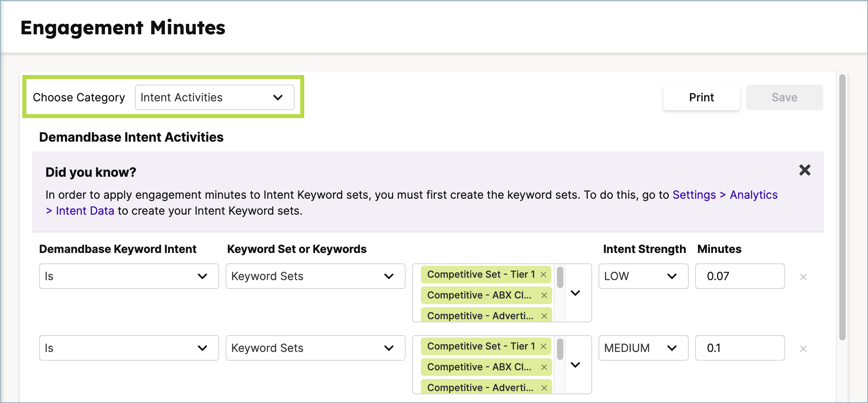Remove 'Competitive - ABX Cl...' tag in LOW row

click(544, 295)
